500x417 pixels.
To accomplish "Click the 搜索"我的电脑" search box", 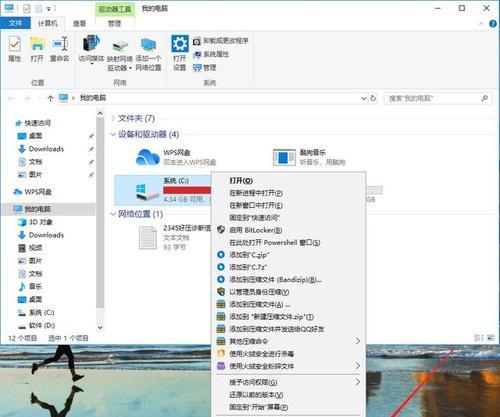I will pyautogui.click(x=437, y=98).
